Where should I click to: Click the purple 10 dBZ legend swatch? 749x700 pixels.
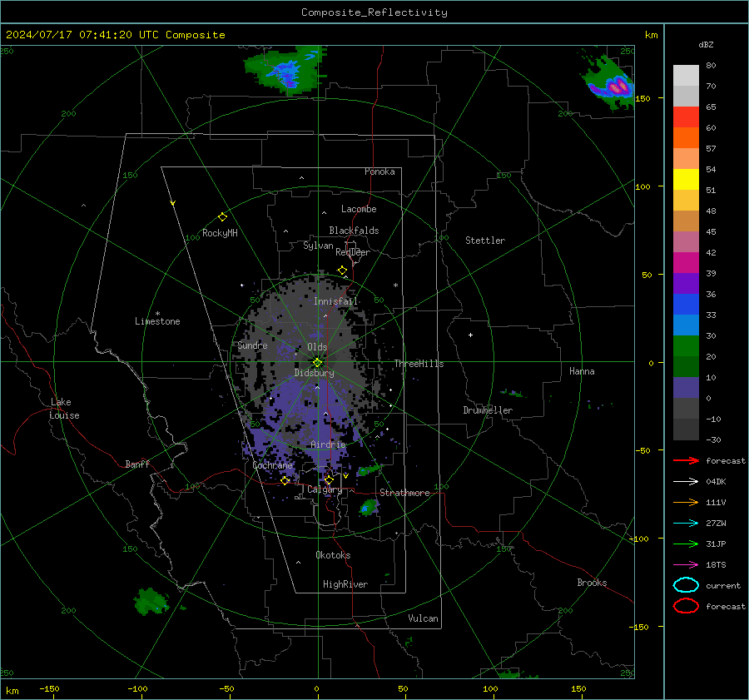pos(686,387)
